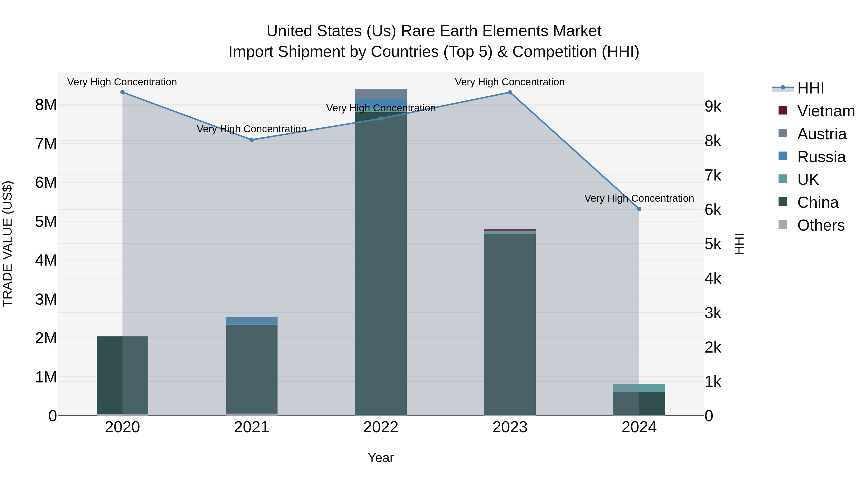Click the Vietnam maroon color swatch
Viewport: 868px width, 488px height.
(783, 110)
